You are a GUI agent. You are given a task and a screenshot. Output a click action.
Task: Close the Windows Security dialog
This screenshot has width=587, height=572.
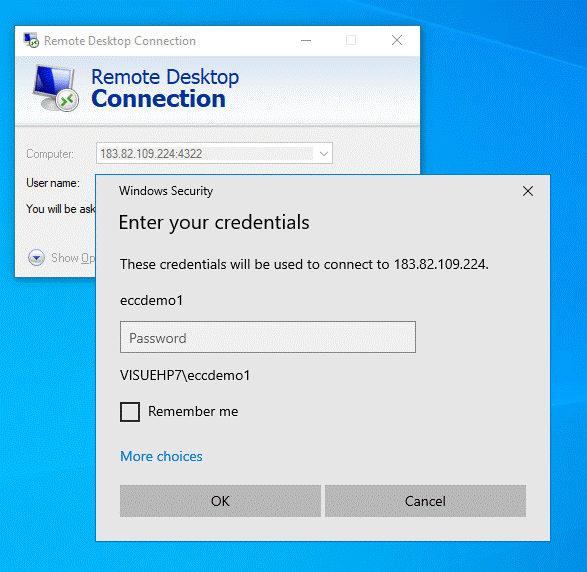[528, 191]
